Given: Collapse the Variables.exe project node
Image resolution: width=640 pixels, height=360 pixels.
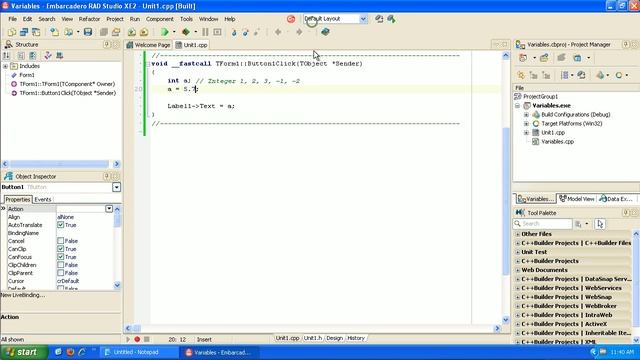Looking at the screenshot, I should click(517, 106).
